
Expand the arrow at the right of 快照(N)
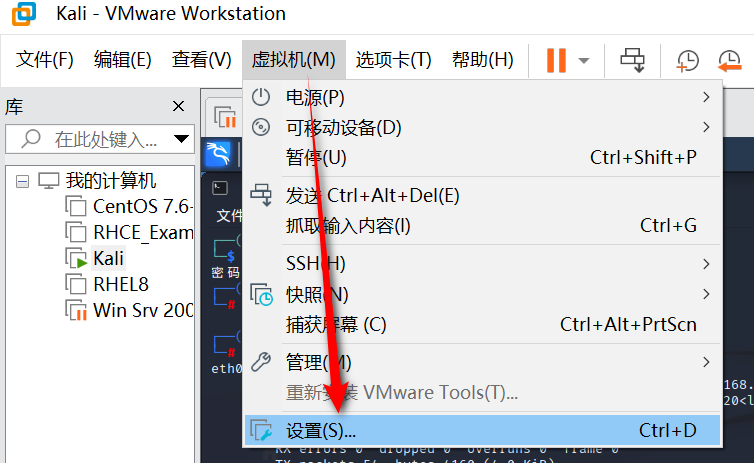coord(706,294)
